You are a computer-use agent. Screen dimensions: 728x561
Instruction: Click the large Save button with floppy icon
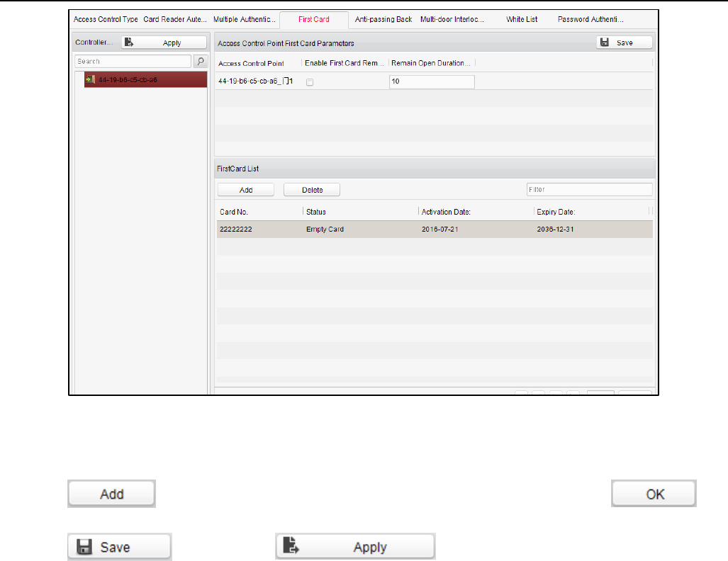[120, 547]
